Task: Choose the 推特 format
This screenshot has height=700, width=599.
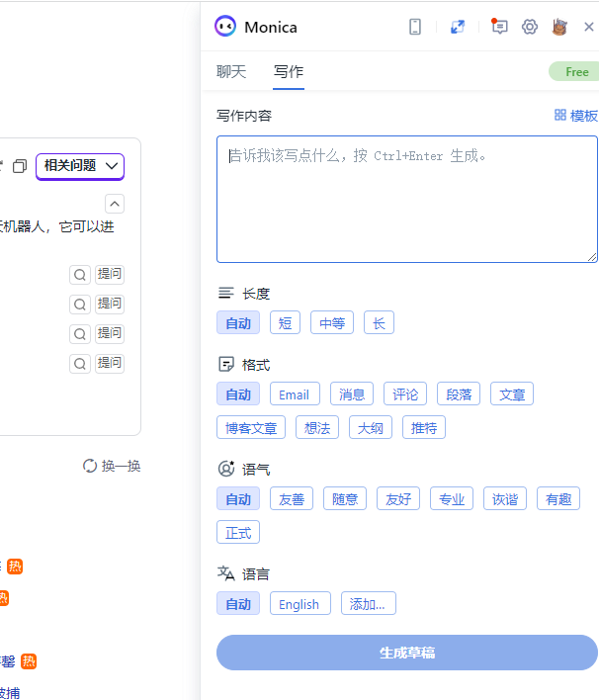Action: [x=424, y=428]
